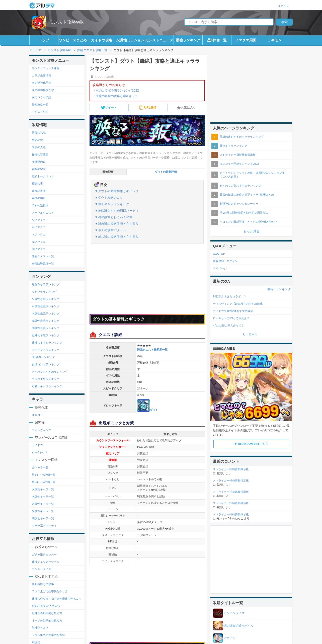Image resolution: width=322 pixels, height=644 pixels.
Task: Jump to ボスの攻撃パターン in contents
Action: (110, 230)
